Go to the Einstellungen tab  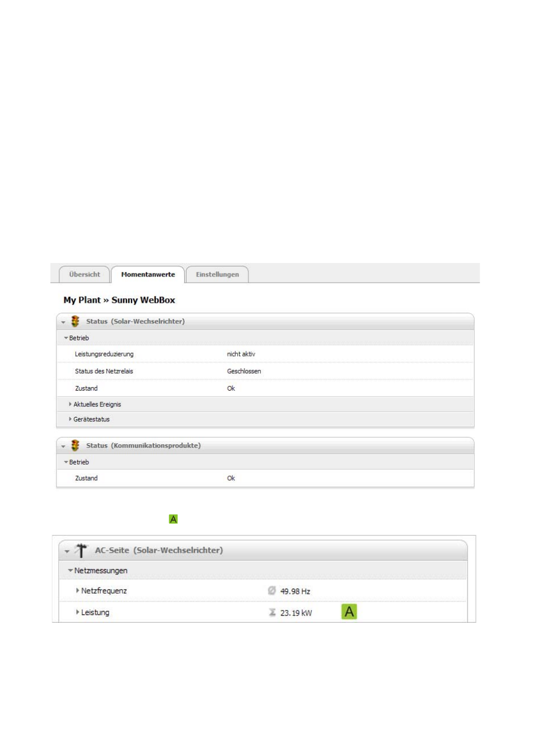click(x=217, y=274)
